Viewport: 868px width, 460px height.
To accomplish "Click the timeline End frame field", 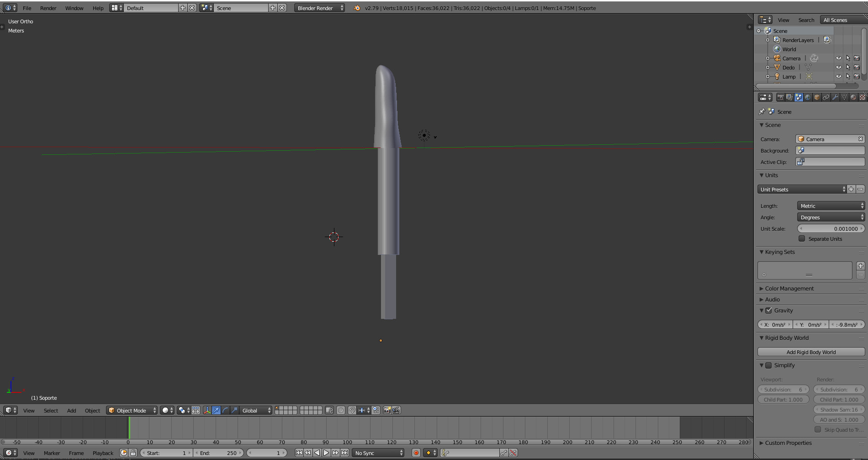I will (219, 453).
